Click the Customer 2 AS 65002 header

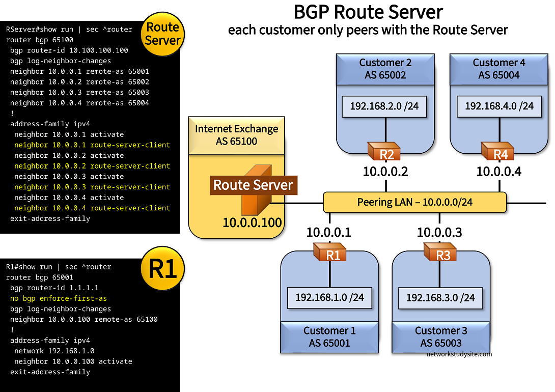pyautogui.click(x=385, y=69)
